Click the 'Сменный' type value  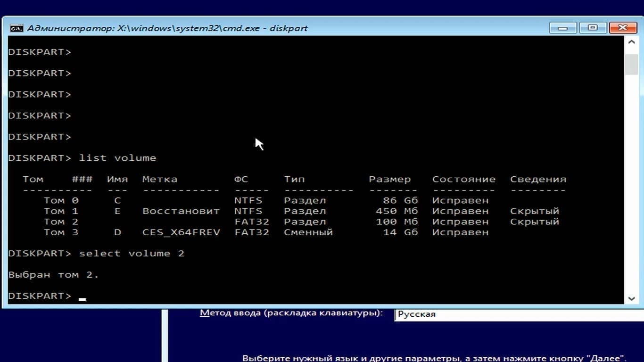(x=308, y=232)
